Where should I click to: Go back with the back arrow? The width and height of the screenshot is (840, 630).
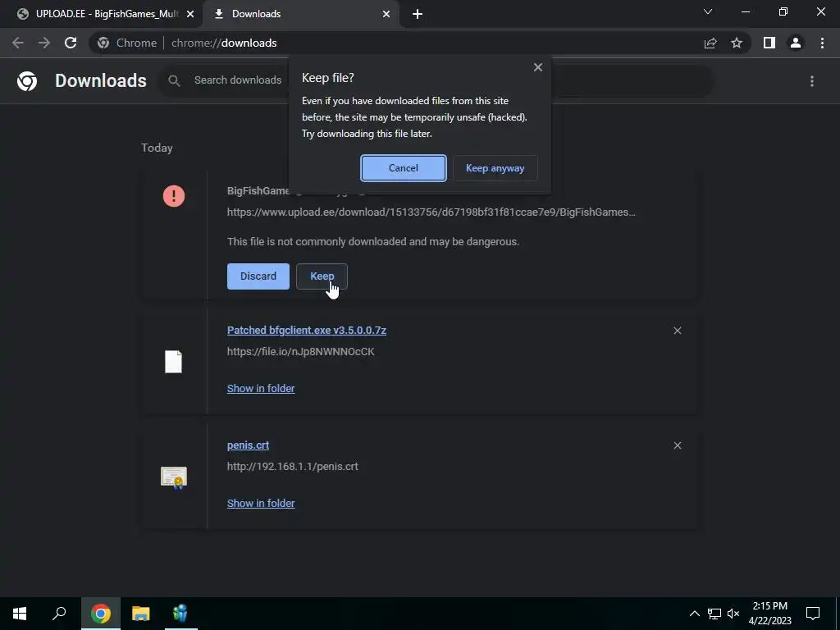pos(18,43)
